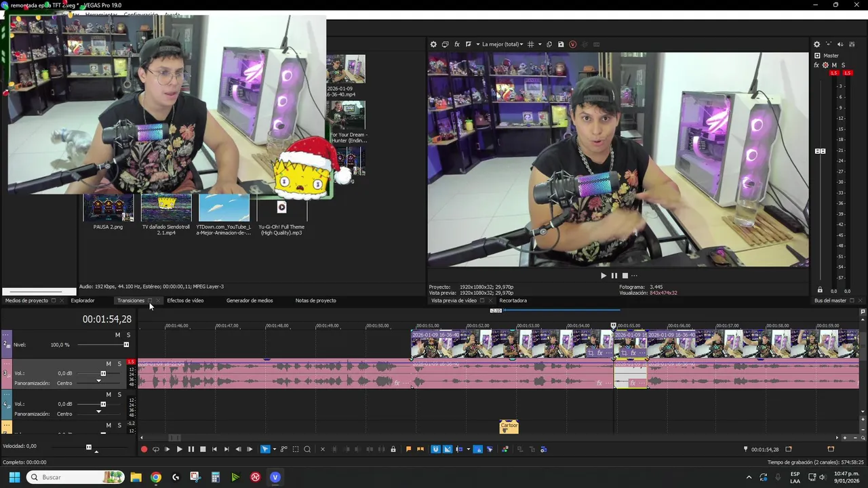Image resolution: width=868 pixels, height=488 pixels.
Task: Mute video track 2
Action: tap(117, 335)
